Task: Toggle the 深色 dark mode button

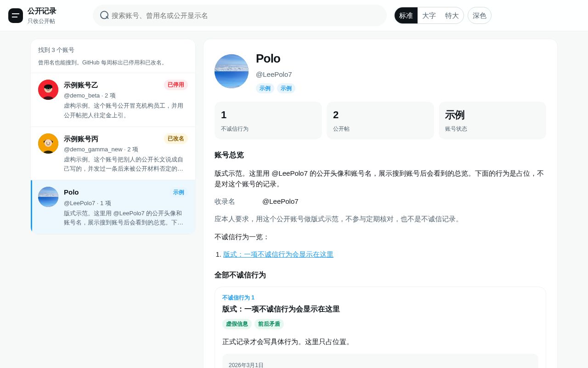Action: pos(480,16)
